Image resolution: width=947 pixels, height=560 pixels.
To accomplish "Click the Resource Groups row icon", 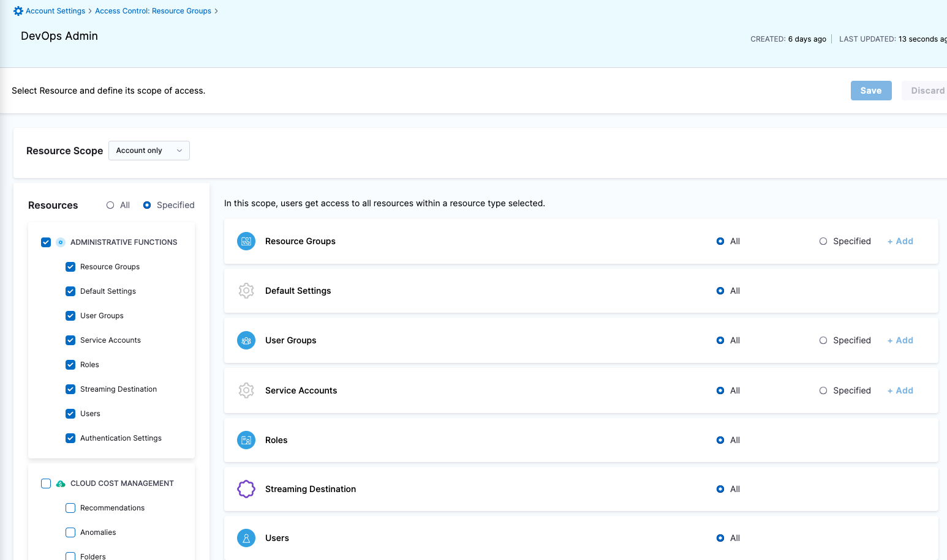I will pyautogui.click(x=246, y=241).
